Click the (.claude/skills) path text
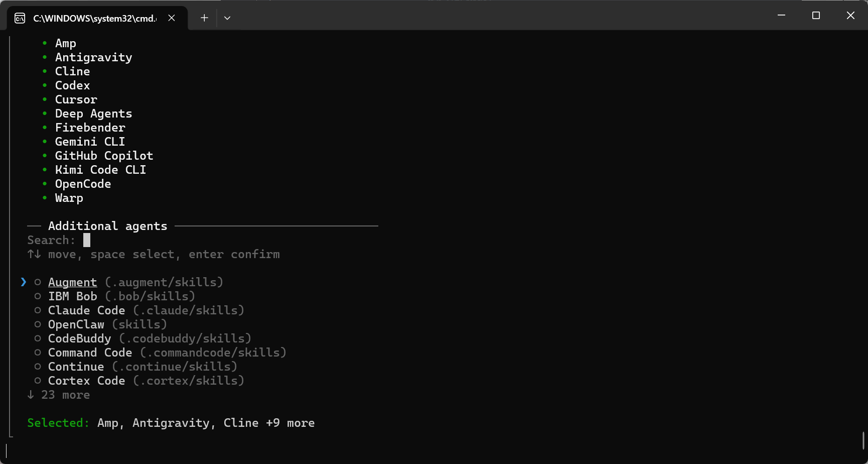 pos(189,310)
